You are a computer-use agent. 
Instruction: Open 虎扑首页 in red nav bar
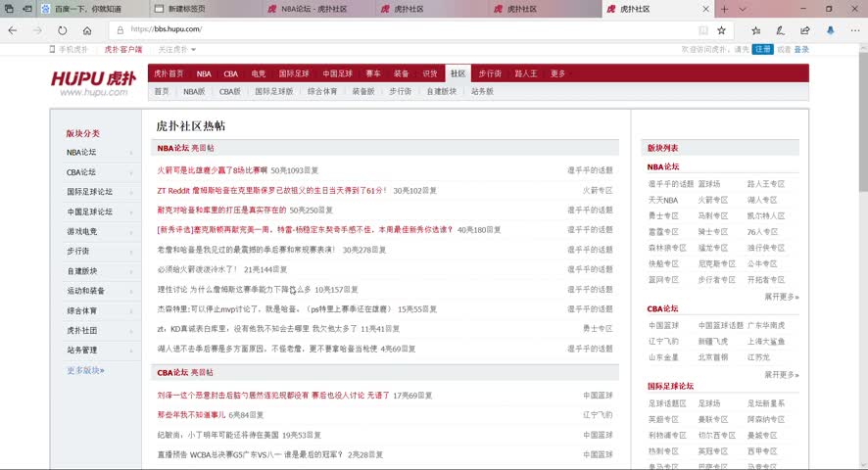click(x=169, y=73)
